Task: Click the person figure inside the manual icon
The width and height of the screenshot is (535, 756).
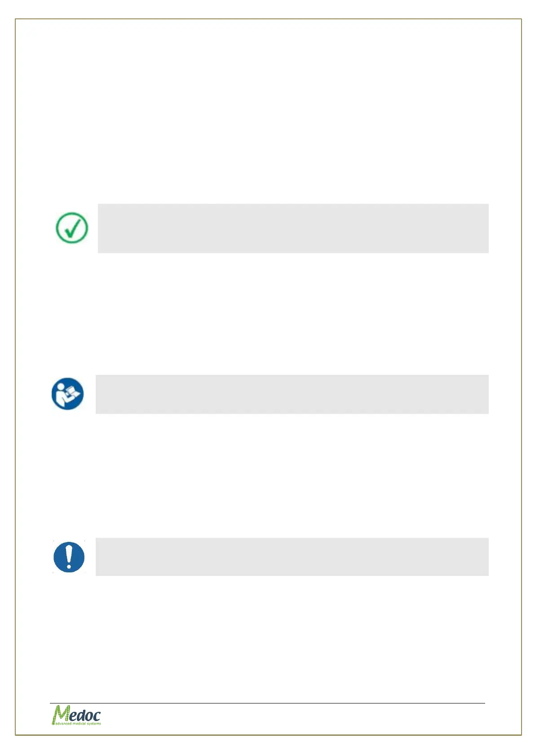Action: click(60, 395)
